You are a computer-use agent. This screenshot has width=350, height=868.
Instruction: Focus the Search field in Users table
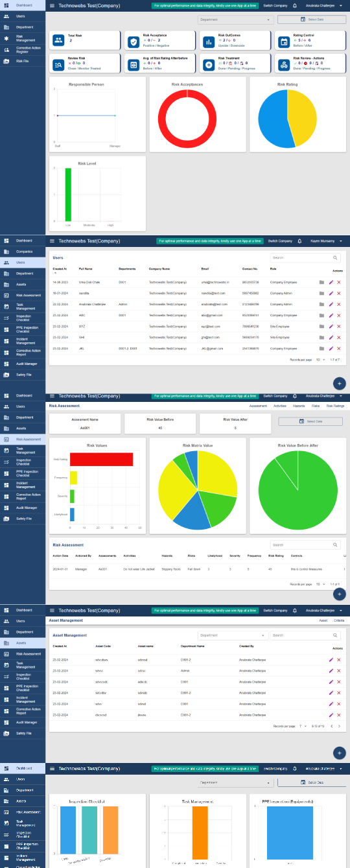(x=305, y=257)
